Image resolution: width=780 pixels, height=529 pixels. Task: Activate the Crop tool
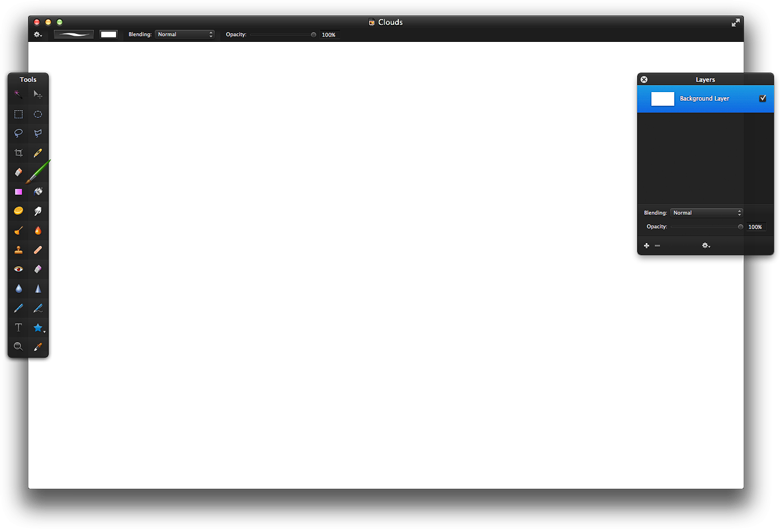point(18,153)
